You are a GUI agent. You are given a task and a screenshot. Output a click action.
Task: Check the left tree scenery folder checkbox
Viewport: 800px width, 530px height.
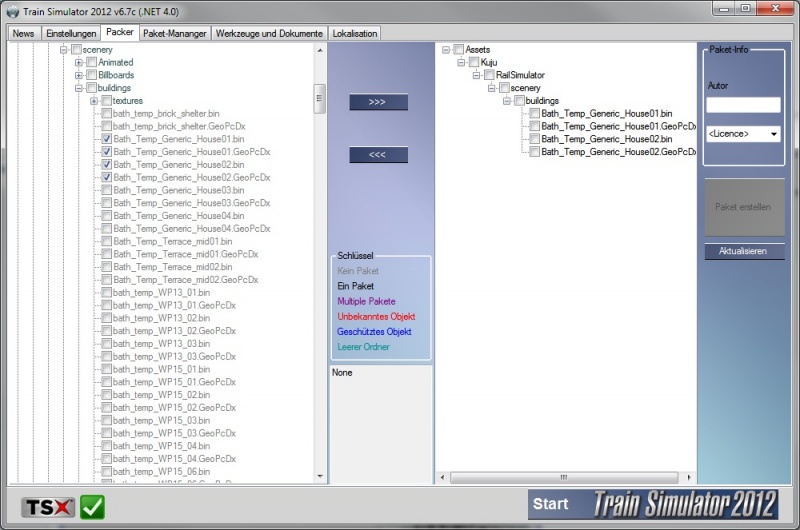[x=77, y=49]
